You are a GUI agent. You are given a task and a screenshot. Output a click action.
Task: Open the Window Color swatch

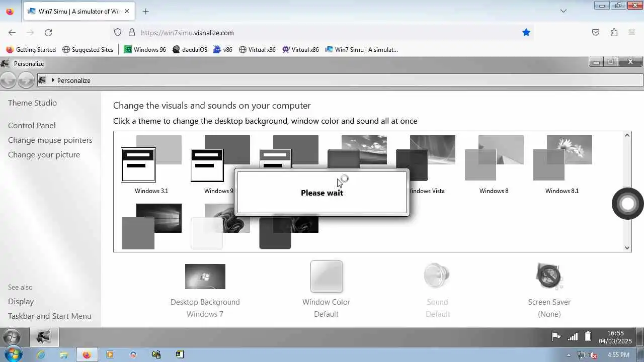[x=327, y=277]
